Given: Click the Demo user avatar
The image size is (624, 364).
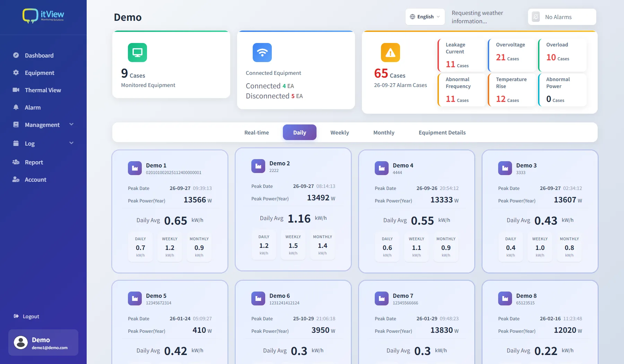Looking at the screenshot, I should click(21, 343).
